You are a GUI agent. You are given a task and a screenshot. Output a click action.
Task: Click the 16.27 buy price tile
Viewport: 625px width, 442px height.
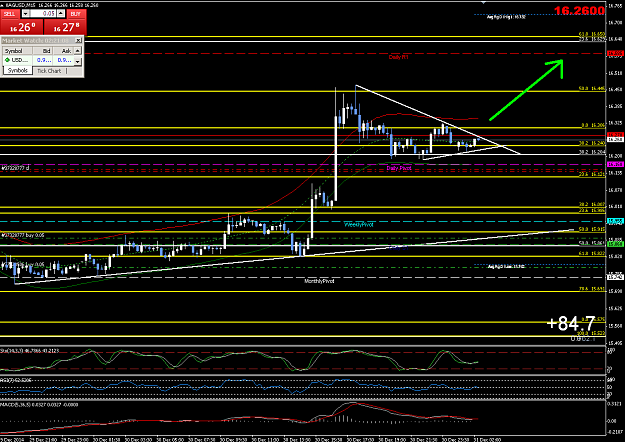(x=65, y=27)
